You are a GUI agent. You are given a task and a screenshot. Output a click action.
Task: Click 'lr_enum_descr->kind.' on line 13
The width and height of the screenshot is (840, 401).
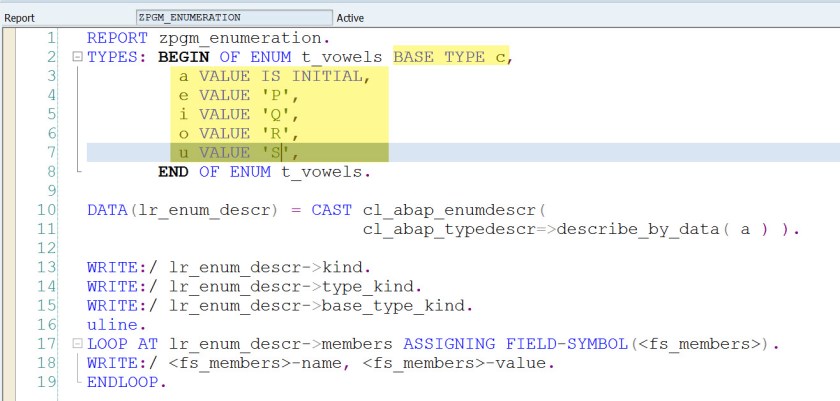coord(270,267)
